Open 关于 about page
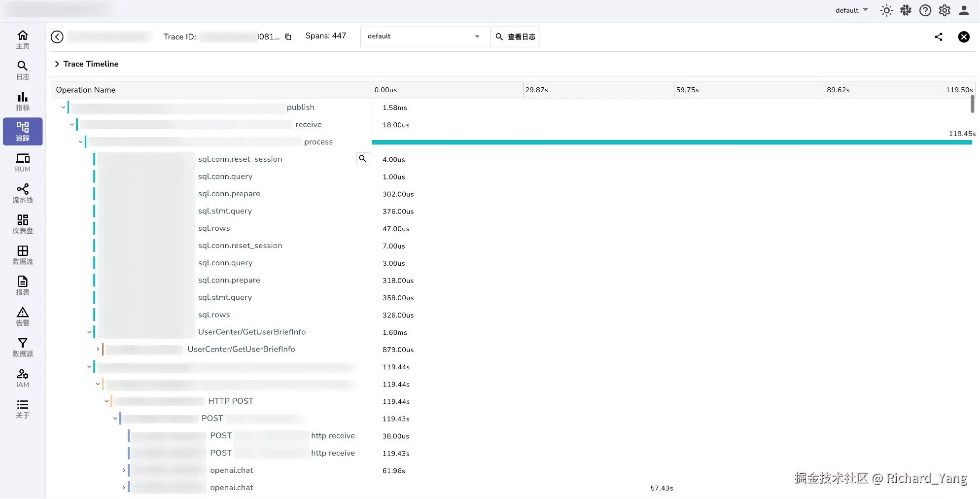The height and width of the screenshot is (499, 980). (23, 409)
